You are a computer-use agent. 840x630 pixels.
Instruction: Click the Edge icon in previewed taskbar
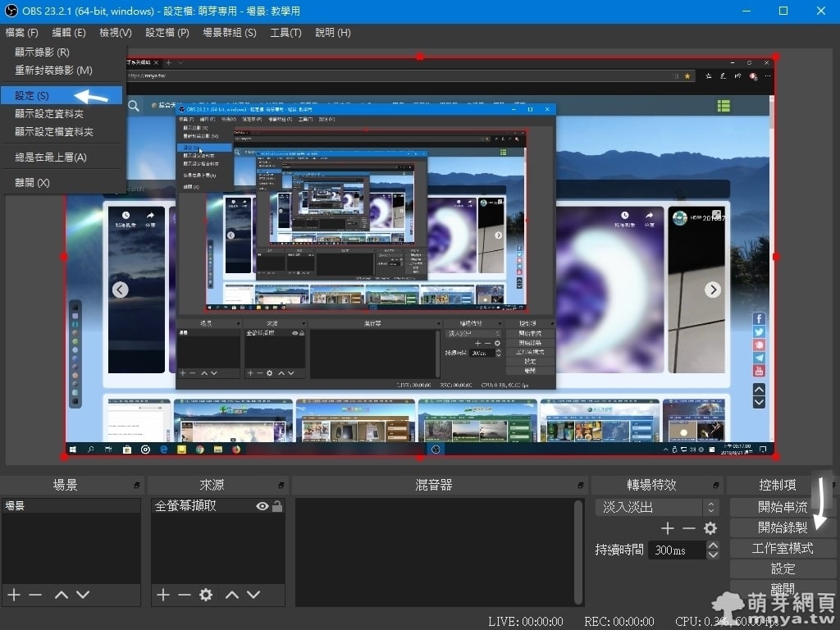tap(164, 450)
